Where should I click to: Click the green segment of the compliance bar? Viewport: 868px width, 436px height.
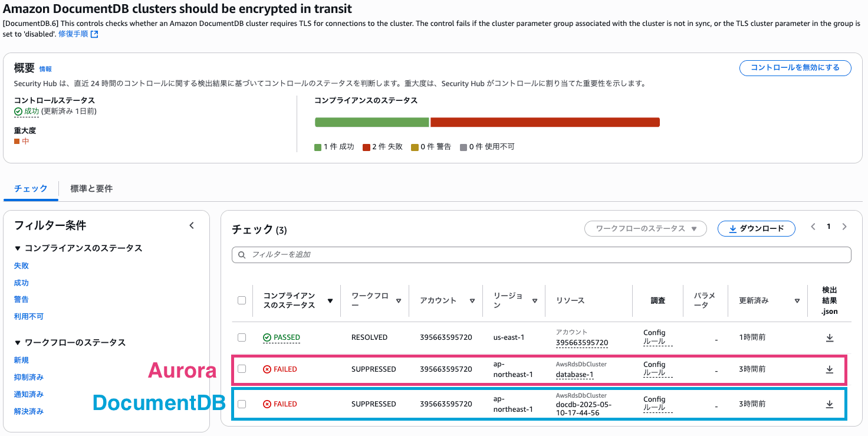[372, 122]
